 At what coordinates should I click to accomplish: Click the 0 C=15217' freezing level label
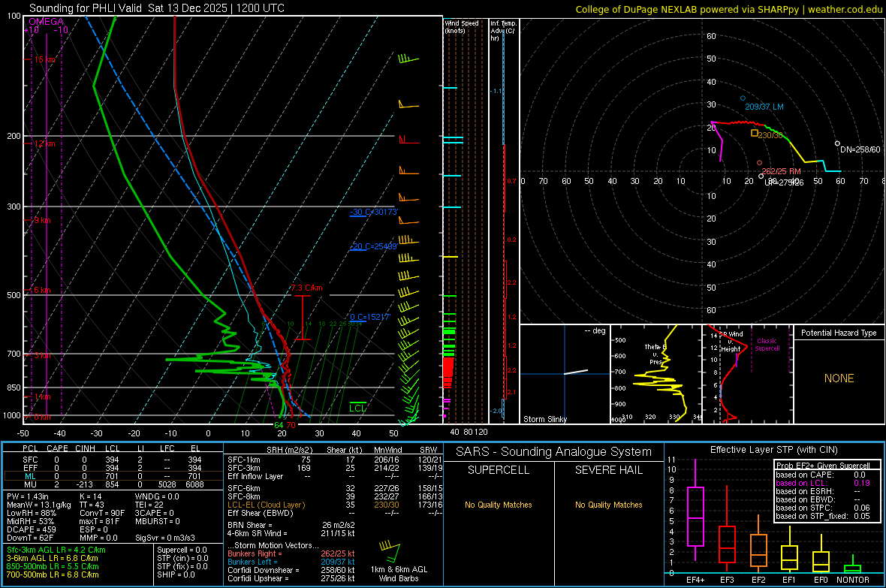click(x=369, y=317)
